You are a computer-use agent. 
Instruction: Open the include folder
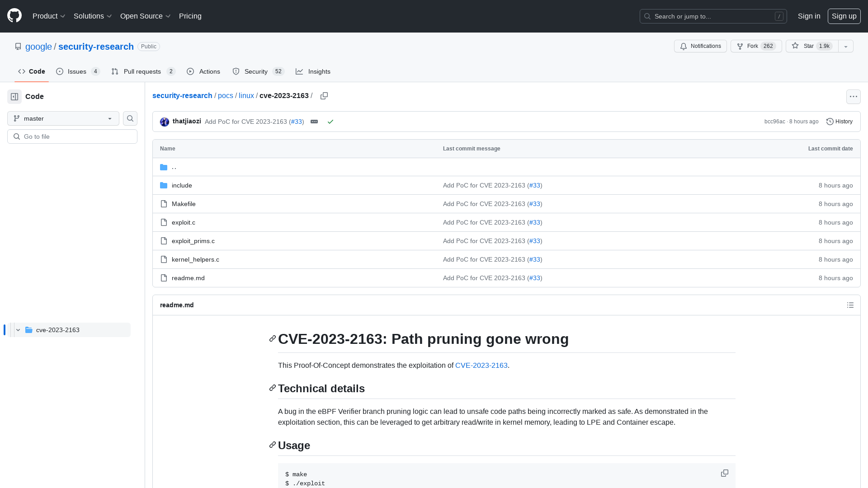coord(182,186)
